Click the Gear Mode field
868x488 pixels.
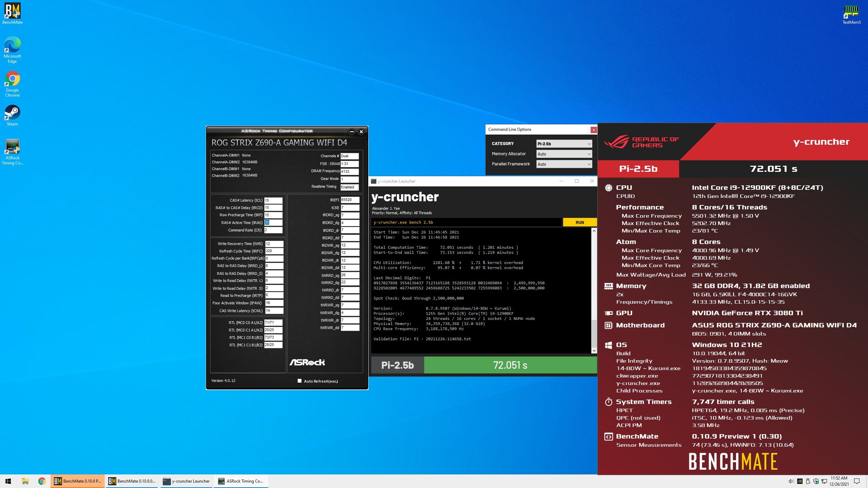350,179
